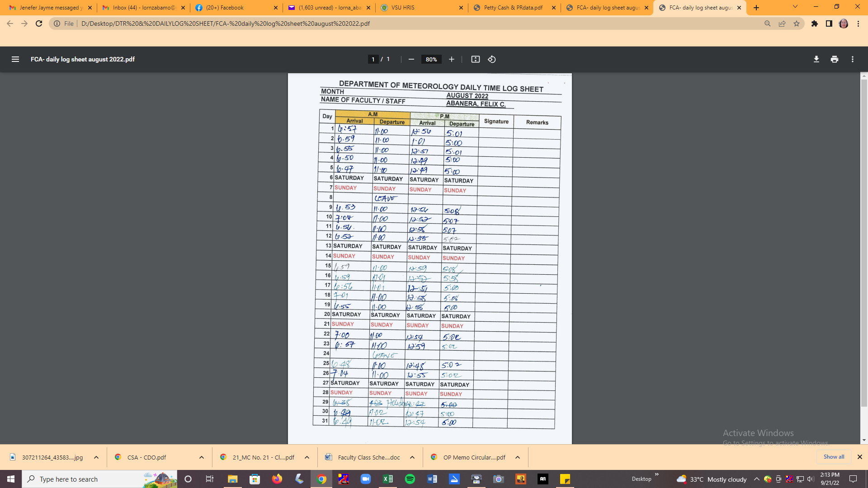Open the PDF viewer more actions menu

click(852, 59)
